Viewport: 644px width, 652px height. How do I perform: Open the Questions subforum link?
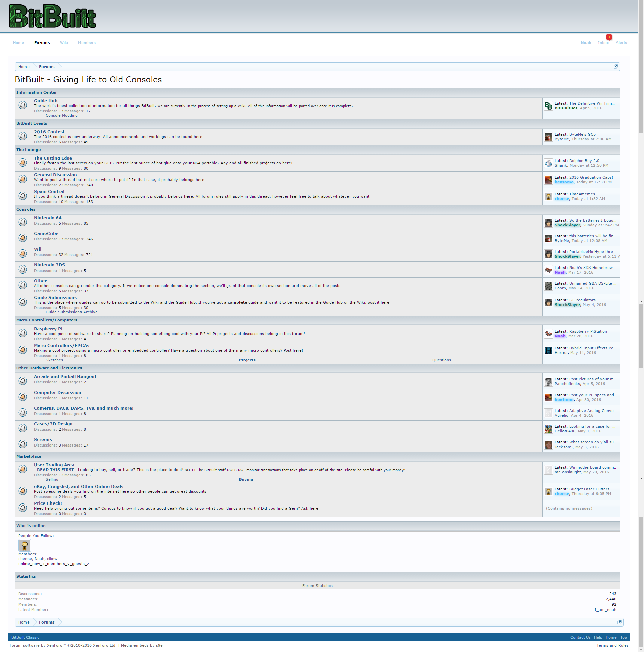441,360
